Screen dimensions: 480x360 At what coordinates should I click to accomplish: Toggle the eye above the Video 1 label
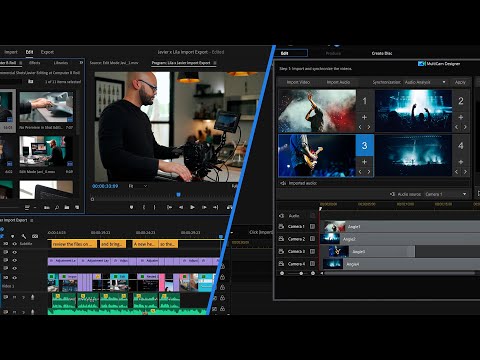(x=14, y=277)
